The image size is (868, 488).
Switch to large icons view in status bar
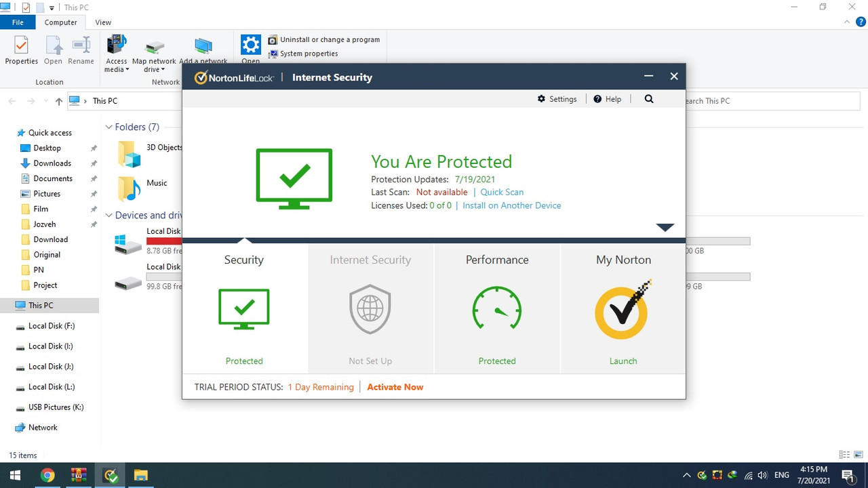[x=858, y=455]
